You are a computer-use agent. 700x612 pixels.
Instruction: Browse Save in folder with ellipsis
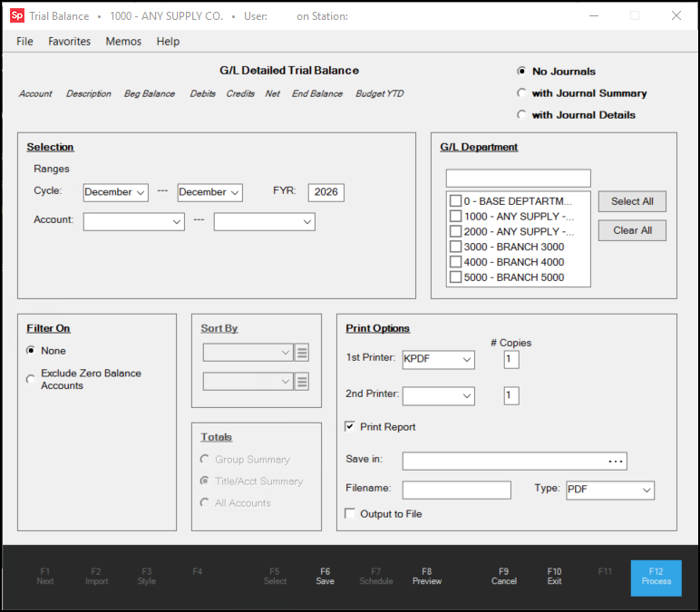pyautogui.click(x=616, y=461)
